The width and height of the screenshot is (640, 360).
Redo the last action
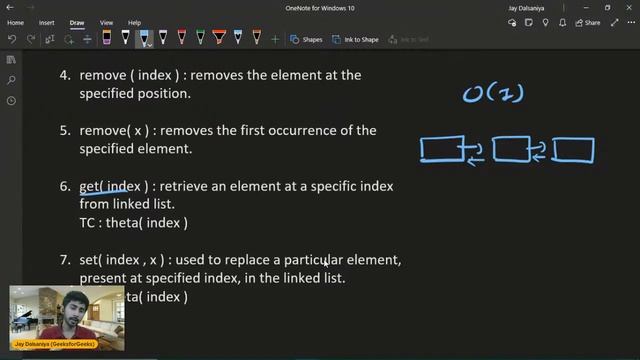(x=31, y=39)
